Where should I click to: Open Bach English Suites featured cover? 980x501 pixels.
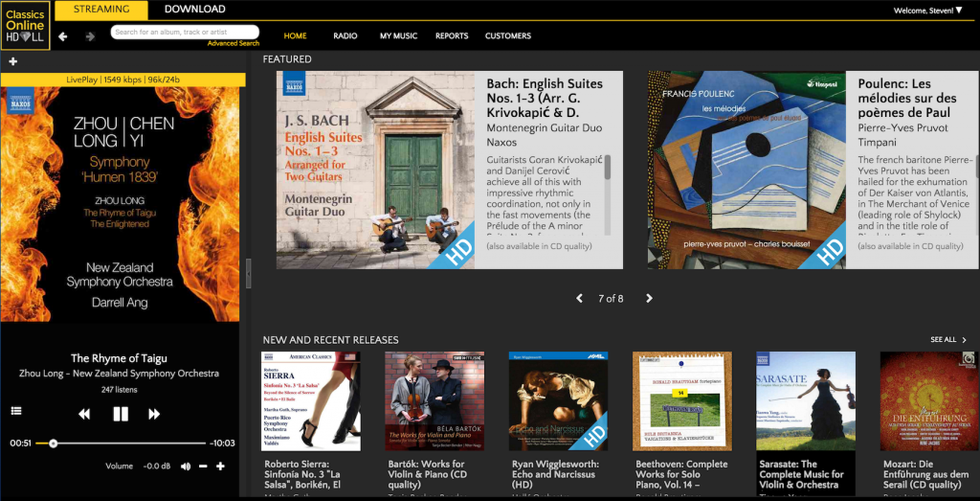click(375, 170)
